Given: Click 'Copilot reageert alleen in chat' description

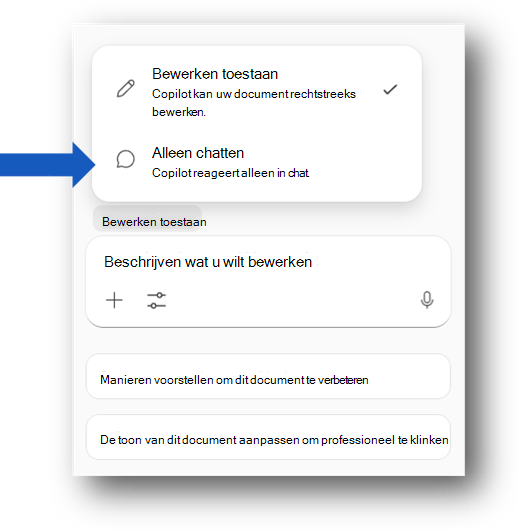Looking at the screenshot, I should point(230,173).
